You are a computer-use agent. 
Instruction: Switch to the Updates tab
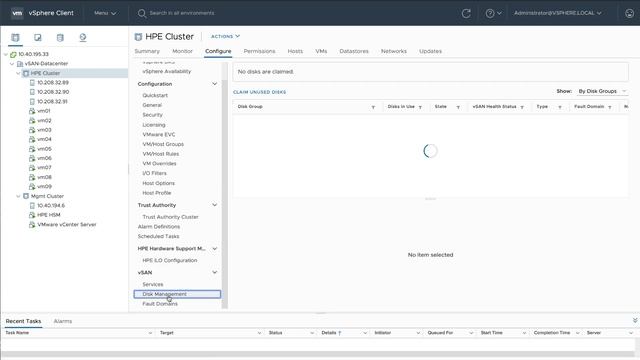[430, 51]
